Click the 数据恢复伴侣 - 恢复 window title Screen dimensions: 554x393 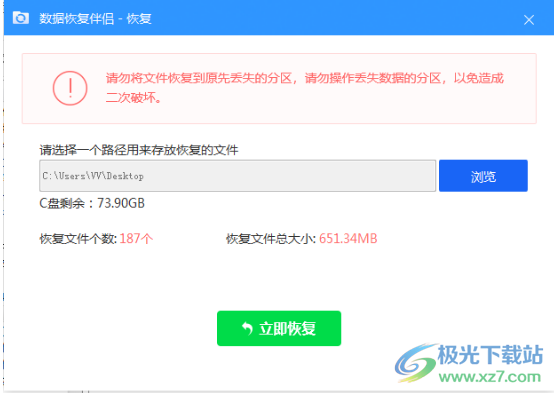coord(95,18)
